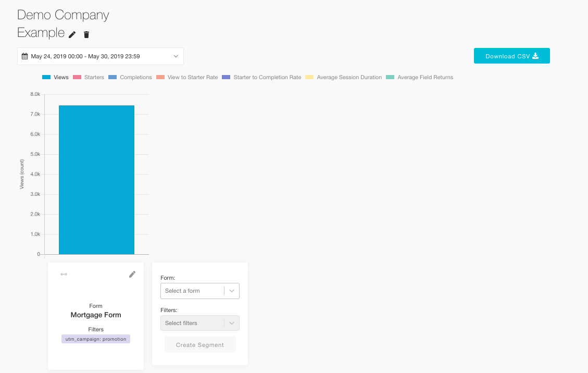Toggle the Starters legend series

pyautogui.click(x=89, y=77)
